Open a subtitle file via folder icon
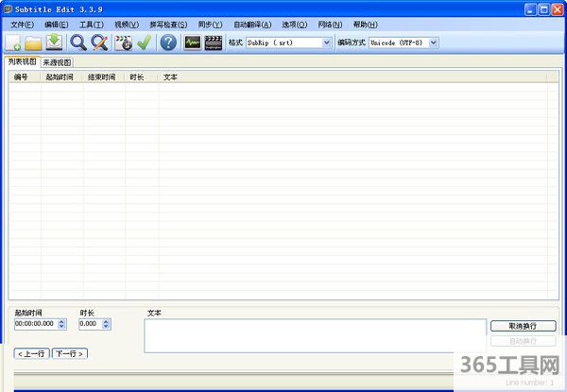This screenshot has height=392, width=567. coord(33,43)
